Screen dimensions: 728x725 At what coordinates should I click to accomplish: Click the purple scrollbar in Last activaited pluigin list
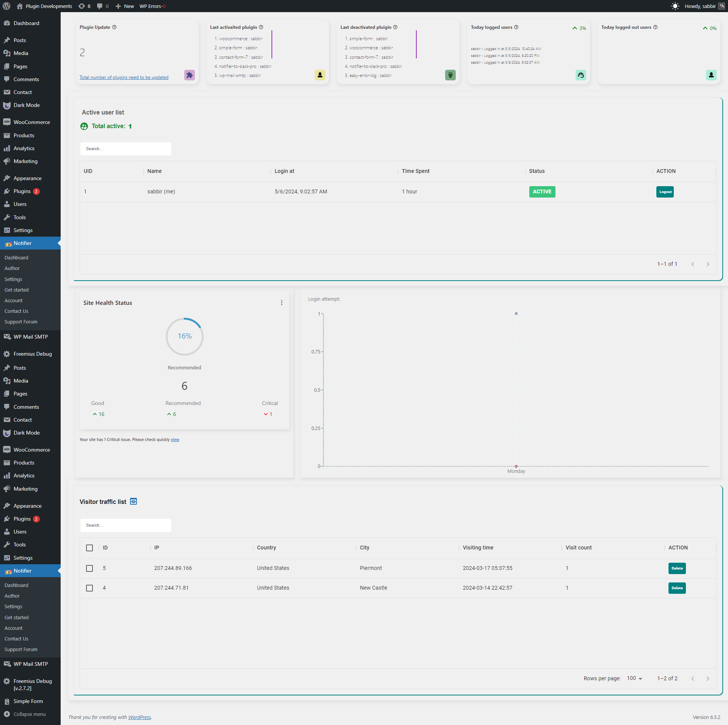[272, 44]
